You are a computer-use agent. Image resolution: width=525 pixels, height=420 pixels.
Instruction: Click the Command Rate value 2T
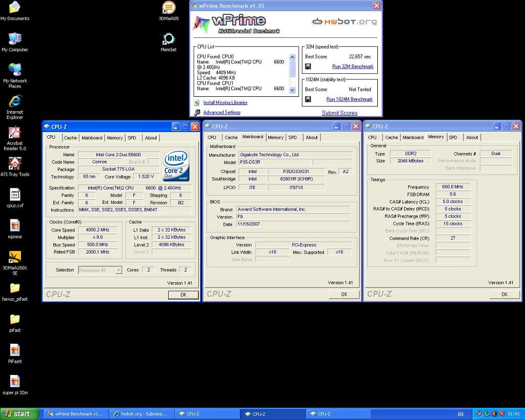(453, 238)
